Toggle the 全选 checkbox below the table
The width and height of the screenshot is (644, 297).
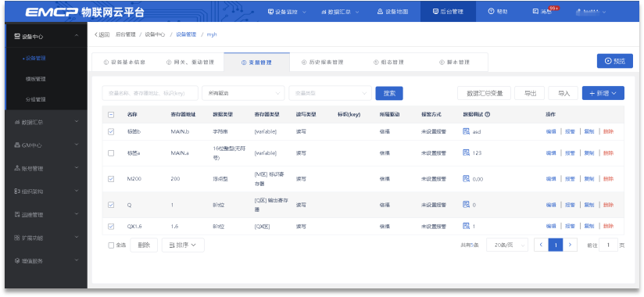click(x=111, y=245)
